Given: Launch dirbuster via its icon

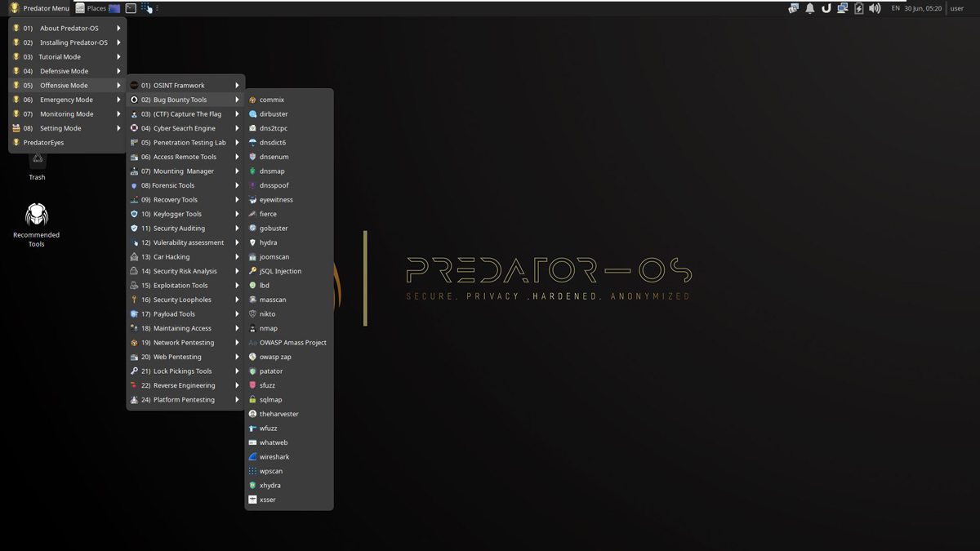Looking at the screenshot, I should [253, 114].
